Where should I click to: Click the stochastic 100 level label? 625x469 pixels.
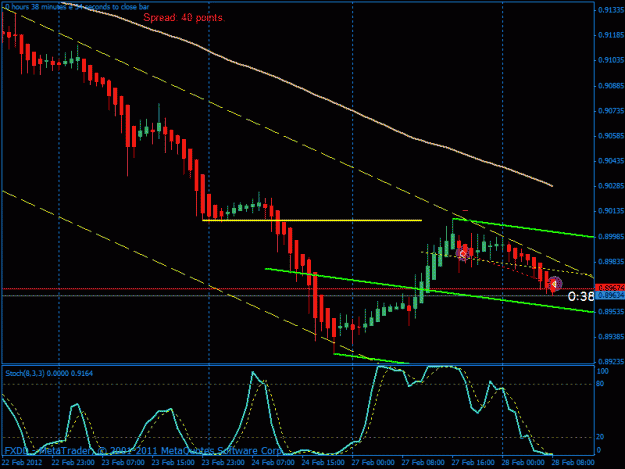pyautogui.click(x=603, y=371)
